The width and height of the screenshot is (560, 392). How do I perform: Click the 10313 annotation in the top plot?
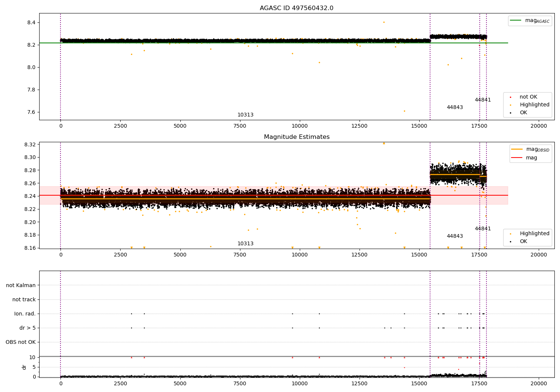[x=245, y=115]
